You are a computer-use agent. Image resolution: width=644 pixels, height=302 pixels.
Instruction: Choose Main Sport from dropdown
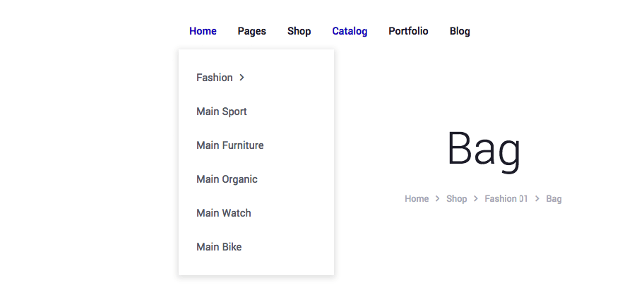[x=221, y=111]
